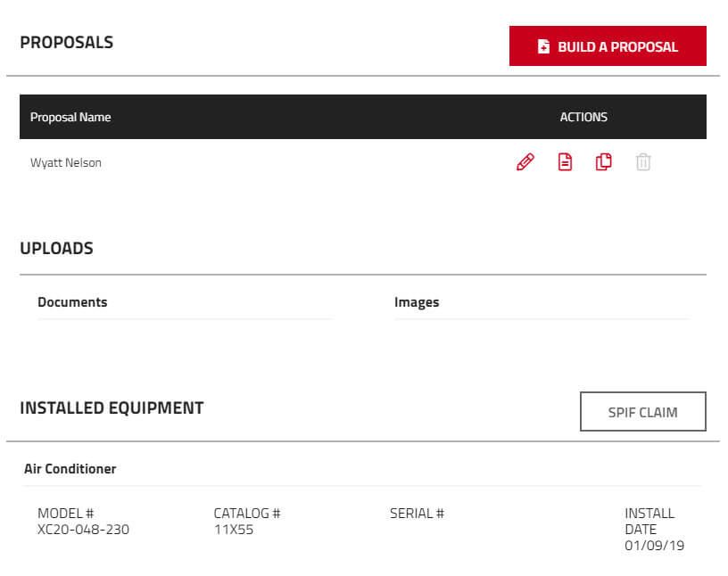
Task: Click the model number XC20-048-230
Action: pyautogui.click(x=83, y=530)
